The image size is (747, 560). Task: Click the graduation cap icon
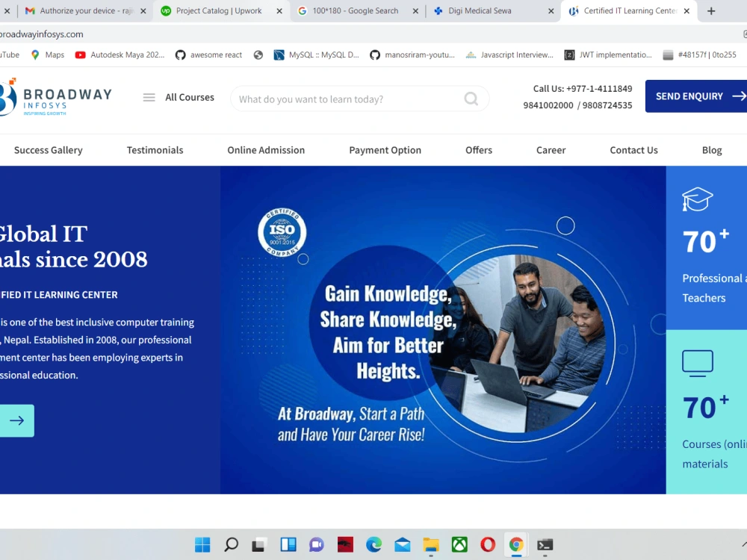[697, 199]
